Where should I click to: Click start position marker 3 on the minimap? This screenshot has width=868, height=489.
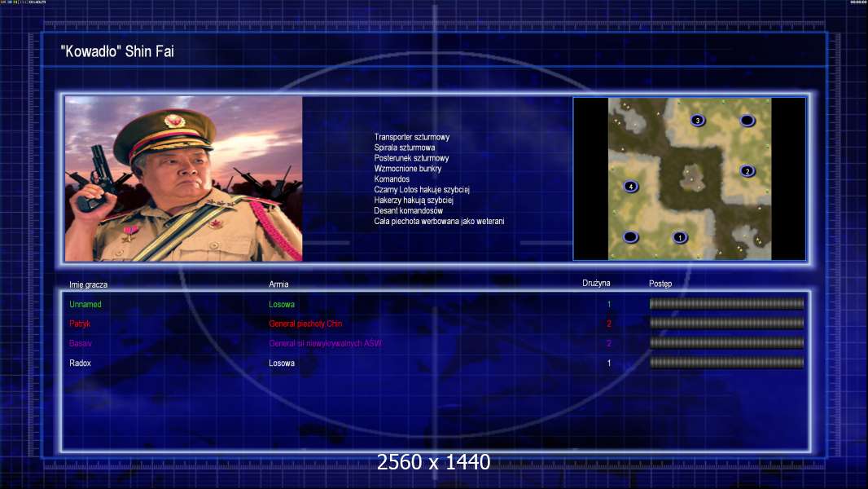click(698, 120)
